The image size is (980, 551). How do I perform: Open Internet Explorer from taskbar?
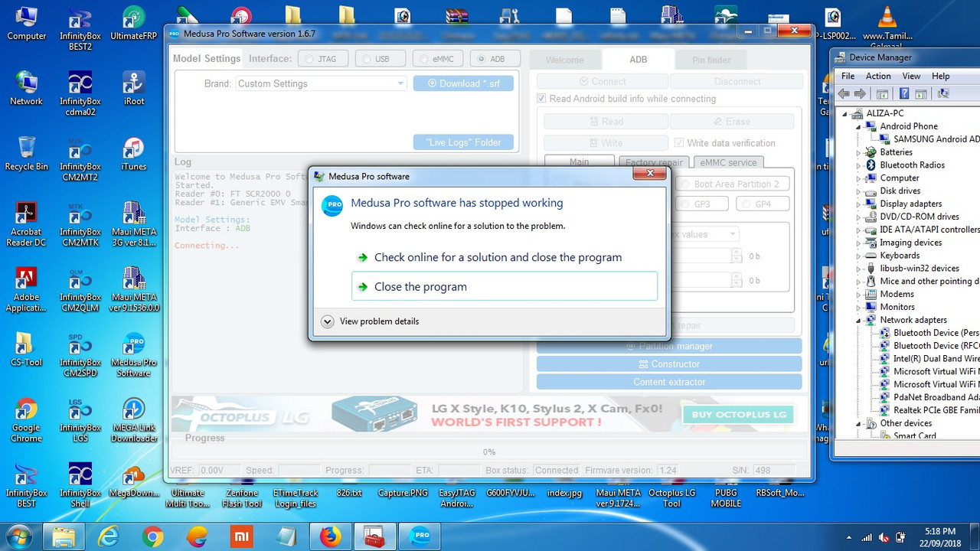pos(109,536)
